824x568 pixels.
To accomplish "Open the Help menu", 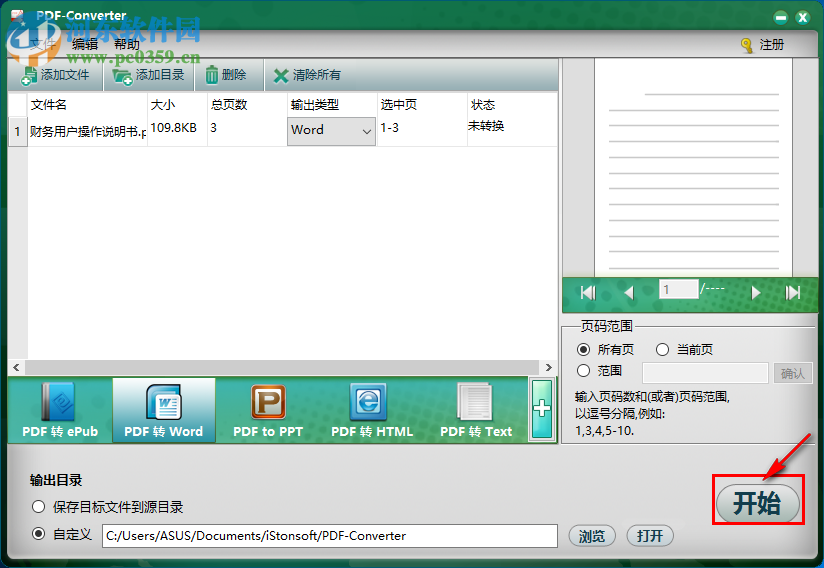I will pyautogui.click(x=127, y=45).
